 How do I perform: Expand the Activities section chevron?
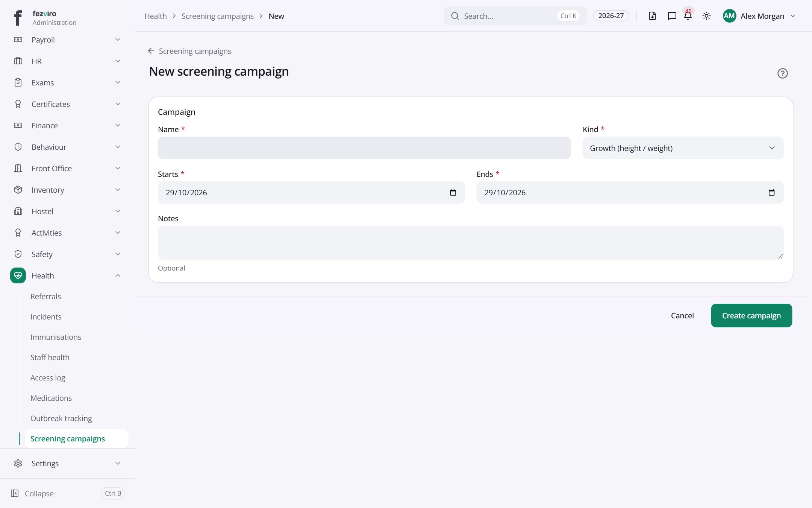coord(118,233)
